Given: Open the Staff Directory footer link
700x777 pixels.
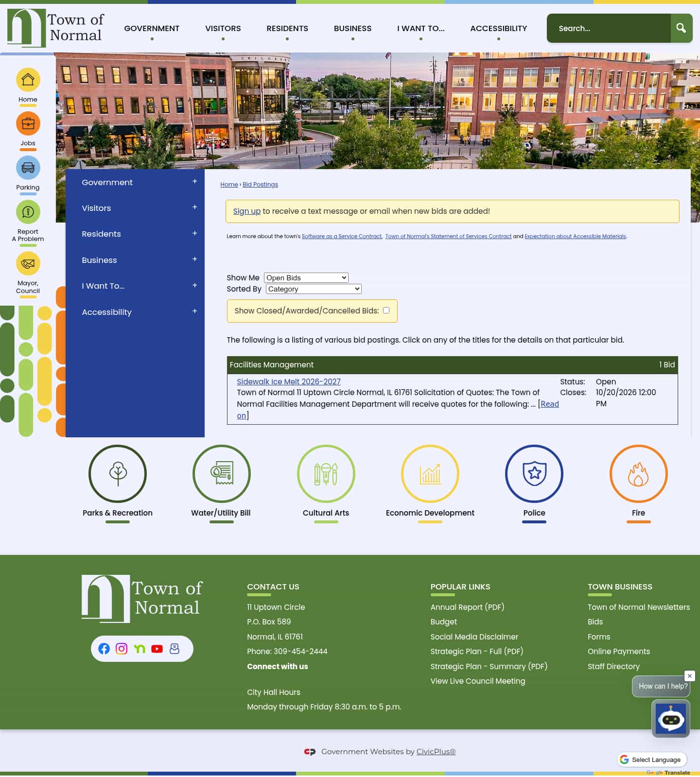Looking at the screenshot, I should [x=613, y=667].
